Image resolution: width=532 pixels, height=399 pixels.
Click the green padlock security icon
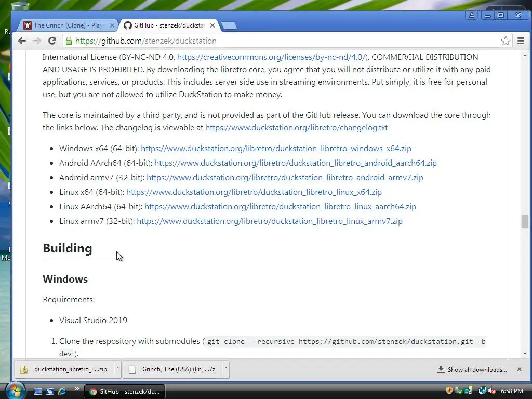point(69,41)
